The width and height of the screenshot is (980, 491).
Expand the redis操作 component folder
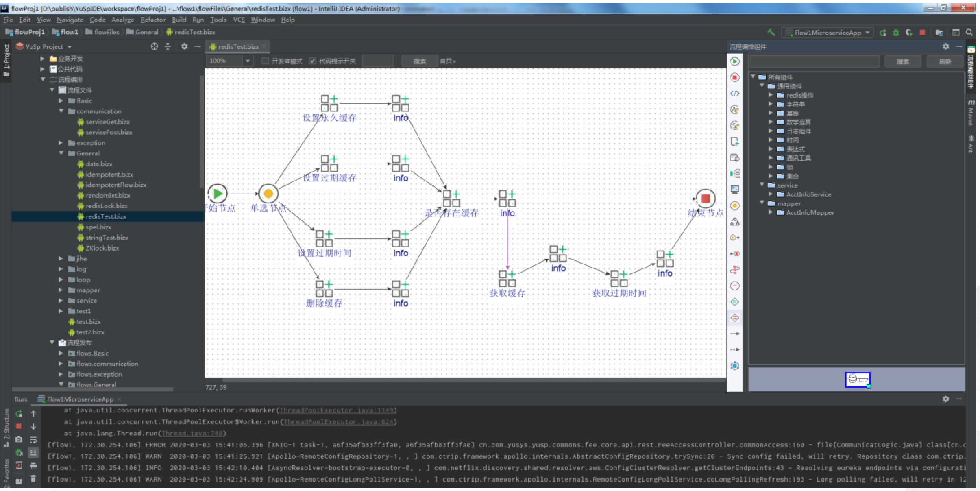click(771, 95)
